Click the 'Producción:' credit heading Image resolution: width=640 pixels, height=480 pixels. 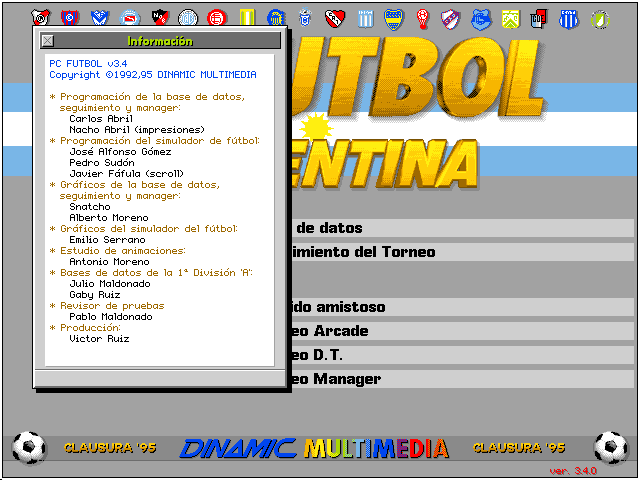coord(90,328)
